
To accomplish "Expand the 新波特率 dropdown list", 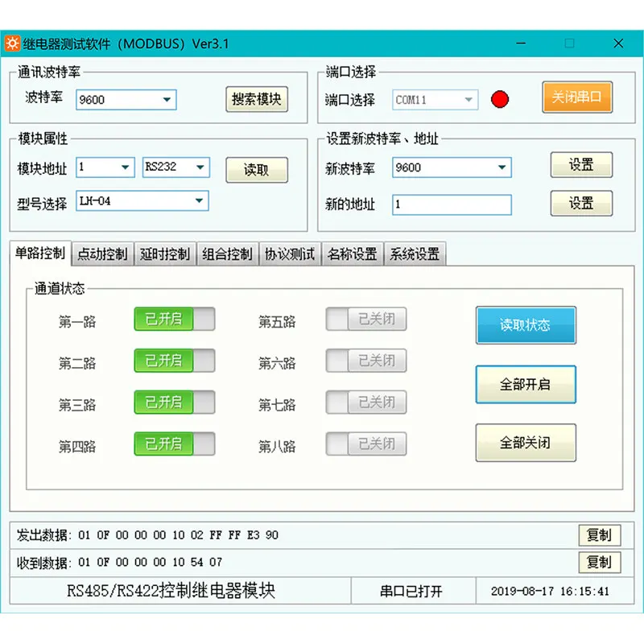I will (452, 167).
